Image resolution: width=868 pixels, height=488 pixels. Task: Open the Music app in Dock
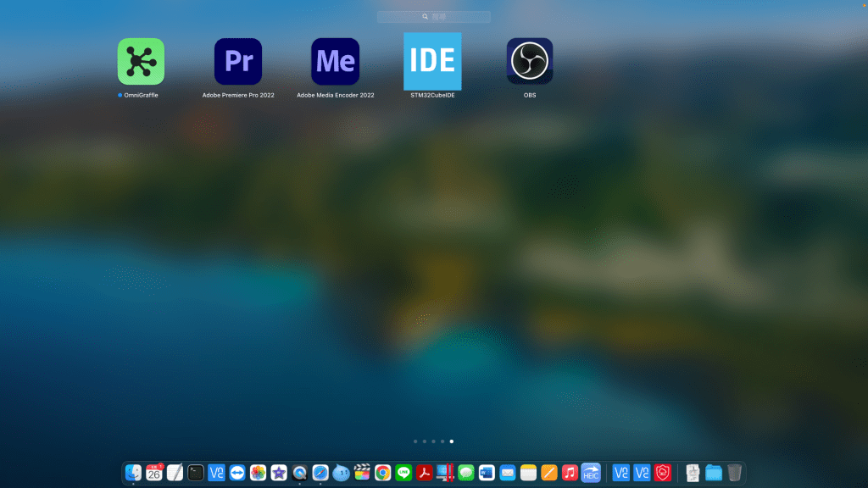[570, 473]
